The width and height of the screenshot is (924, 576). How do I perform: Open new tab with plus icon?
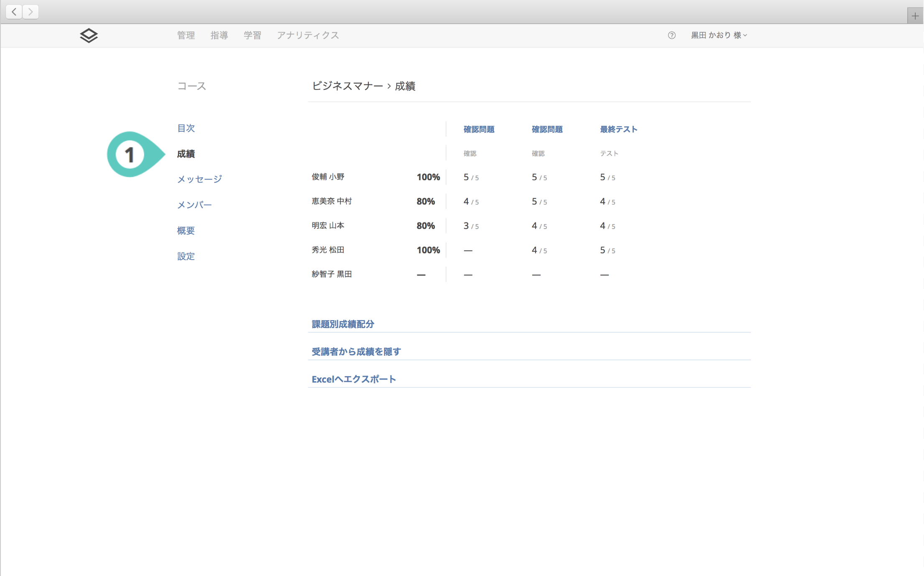click(915, 16)
